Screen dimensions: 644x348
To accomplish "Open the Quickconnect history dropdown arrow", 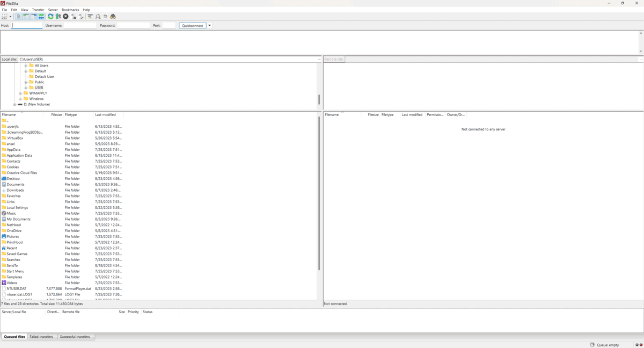I will point(210,25).
